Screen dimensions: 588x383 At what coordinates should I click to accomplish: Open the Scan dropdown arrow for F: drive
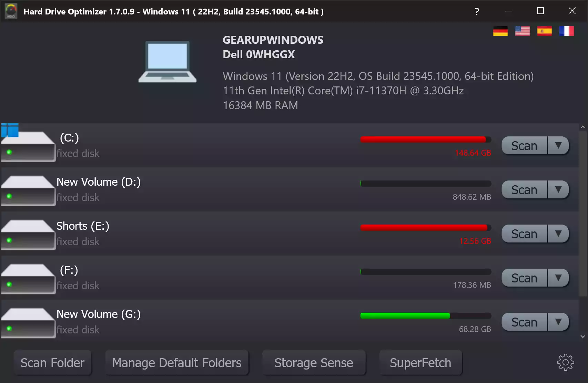pyautogui.click(x=558, y=278)
